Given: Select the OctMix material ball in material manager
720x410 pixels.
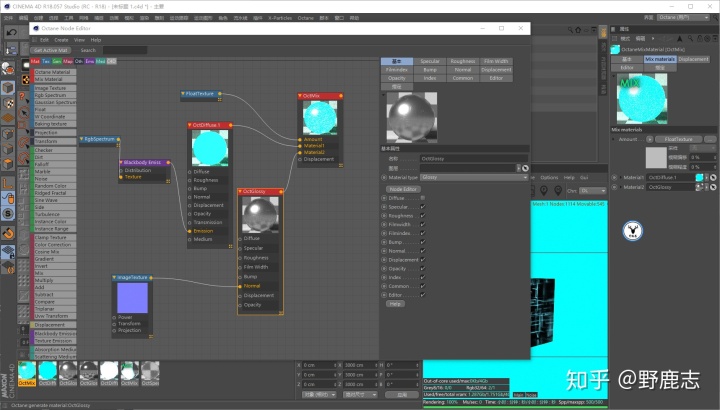Looking at the screenshot, I should tap(27, 371).
